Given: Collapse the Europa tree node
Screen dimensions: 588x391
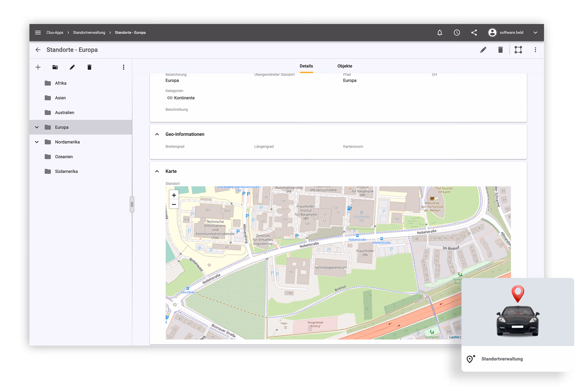Looking at the screenshot, I should [x=37, y=127].
